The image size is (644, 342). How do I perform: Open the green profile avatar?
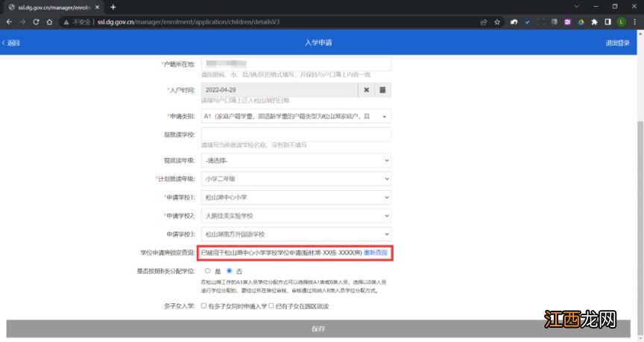click(x=622, y=22)
